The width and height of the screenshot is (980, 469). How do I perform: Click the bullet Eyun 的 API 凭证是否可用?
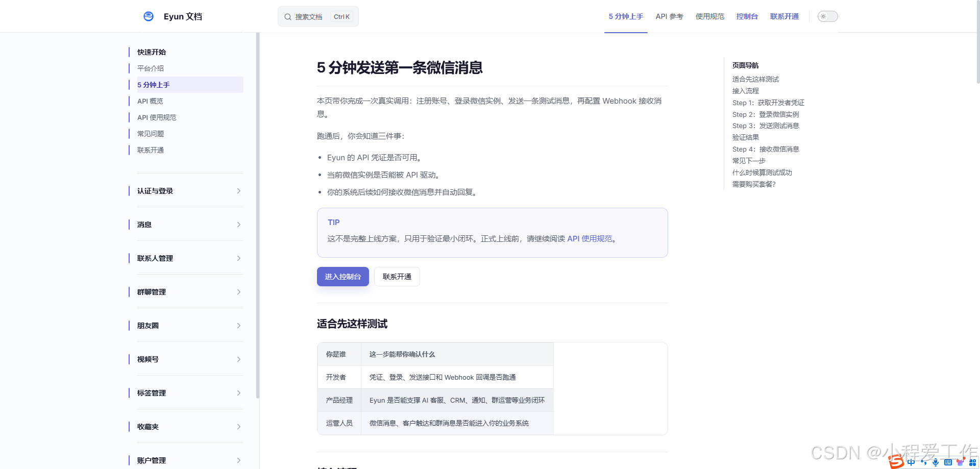click(376, 158)
